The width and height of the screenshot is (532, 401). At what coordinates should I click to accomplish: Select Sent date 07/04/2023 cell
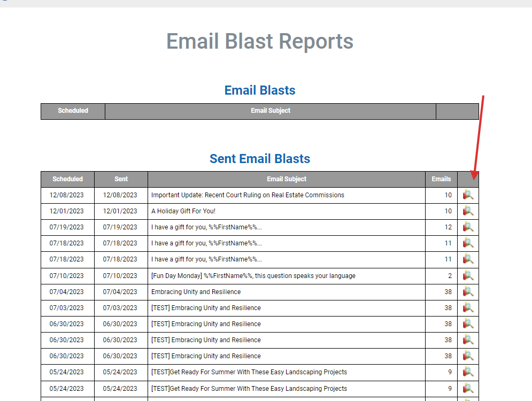click(x=120, y=292)
